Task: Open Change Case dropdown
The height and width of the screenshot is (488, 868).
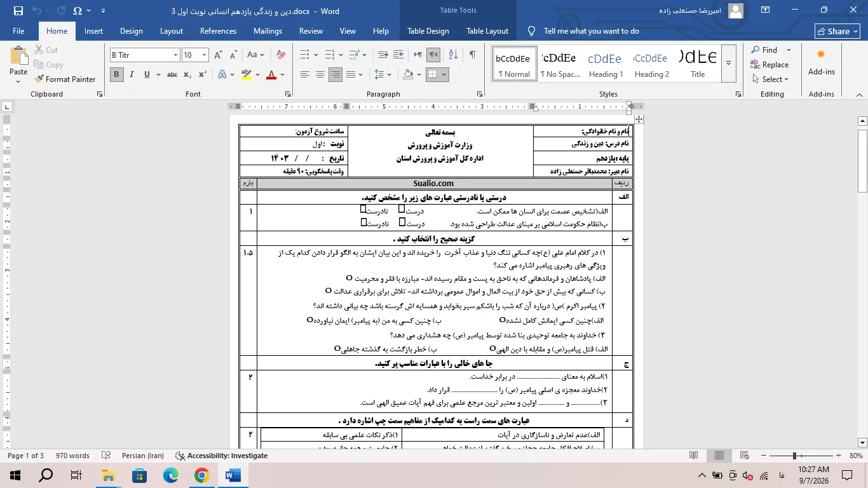Action: [x=256, y=55]
